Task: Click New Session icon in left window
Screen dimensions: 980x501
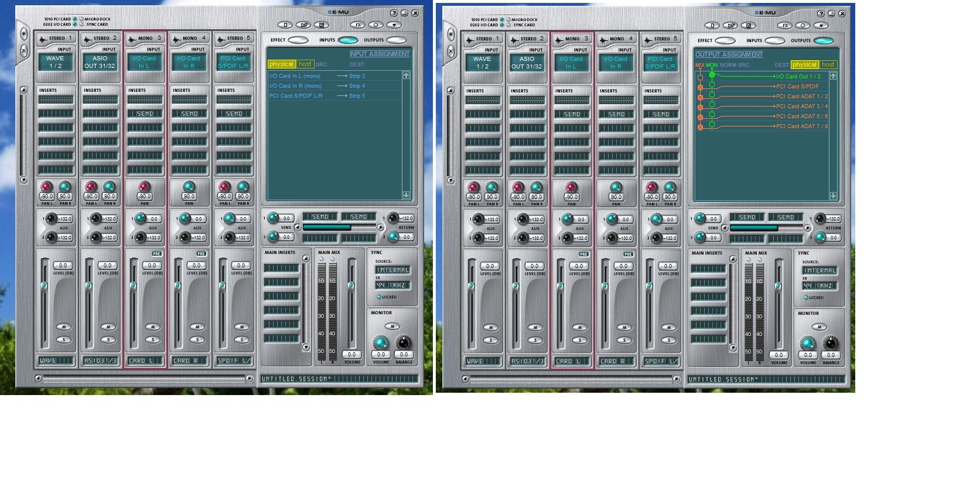Action: click(285, 25)
